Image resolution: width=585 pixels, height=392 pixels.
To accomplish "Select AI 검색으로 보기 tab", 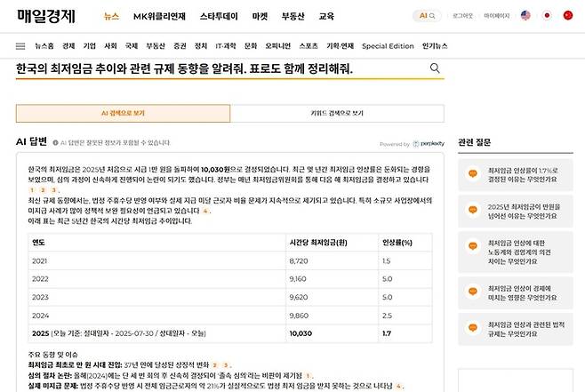I will tap(123, 114).
